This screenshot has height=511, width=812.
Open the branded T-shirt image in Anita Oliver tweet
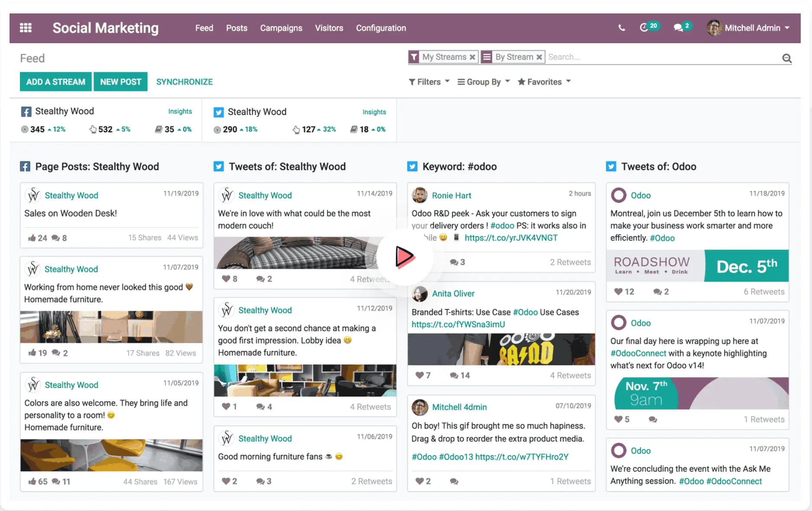point(501,349)
